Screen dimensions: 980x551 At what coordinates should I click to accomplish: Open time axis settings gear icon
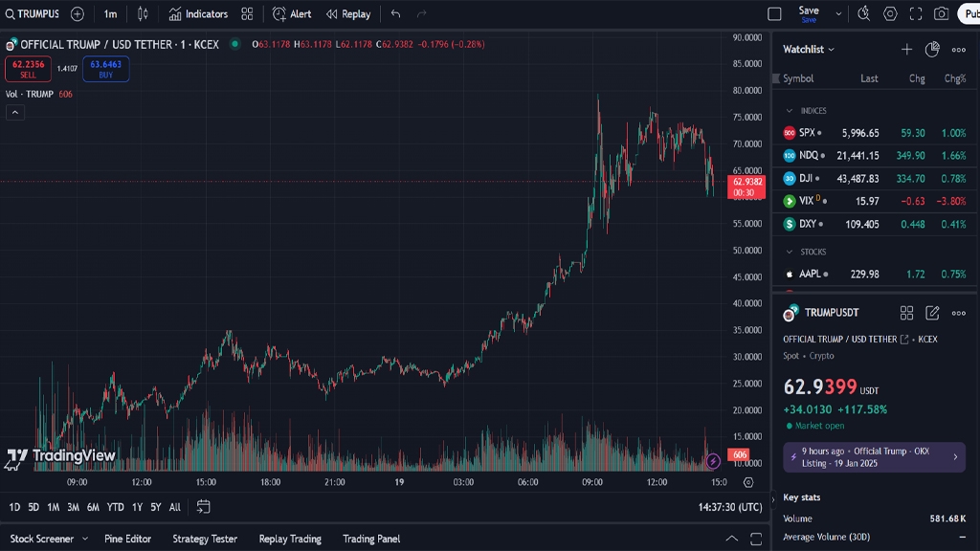click(x=748, y=482)
